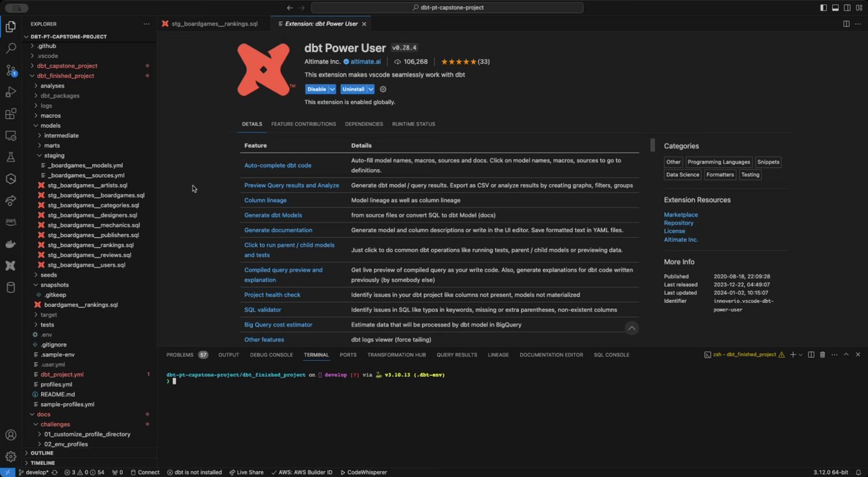Click the five-star rating display
Screen dimensions: 868x477
[x=458, y=62]
